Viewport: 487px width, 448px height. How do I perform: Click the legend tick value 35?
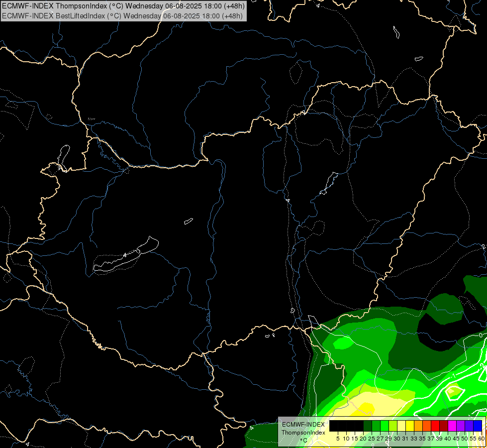click(422, 439)
